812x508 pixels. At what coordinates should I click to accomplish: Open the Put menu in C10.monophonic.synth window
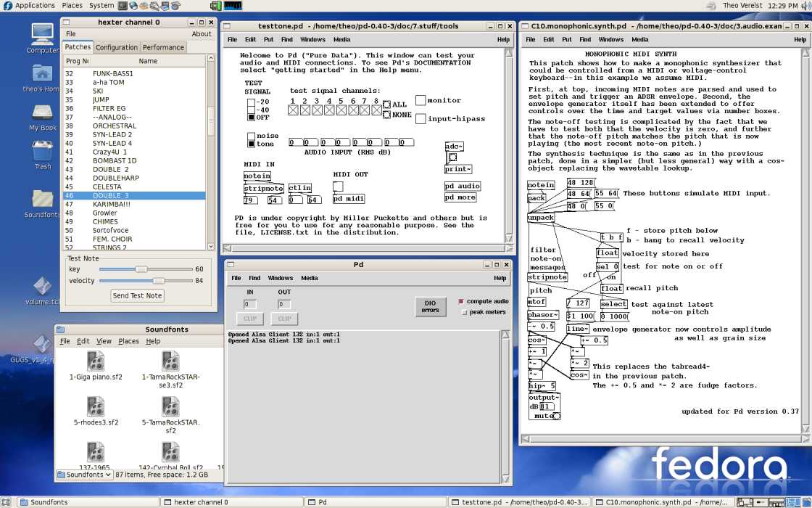point(567,39)
